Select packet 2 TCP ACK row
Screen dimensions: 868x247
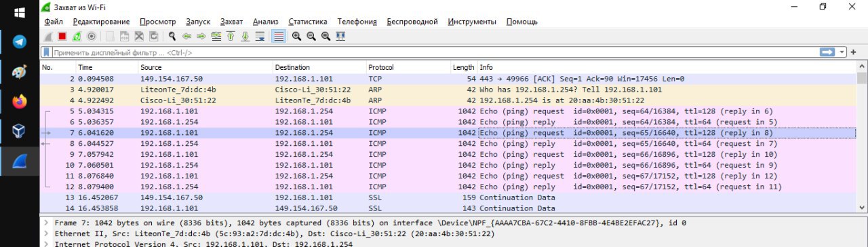coord(448,79)
